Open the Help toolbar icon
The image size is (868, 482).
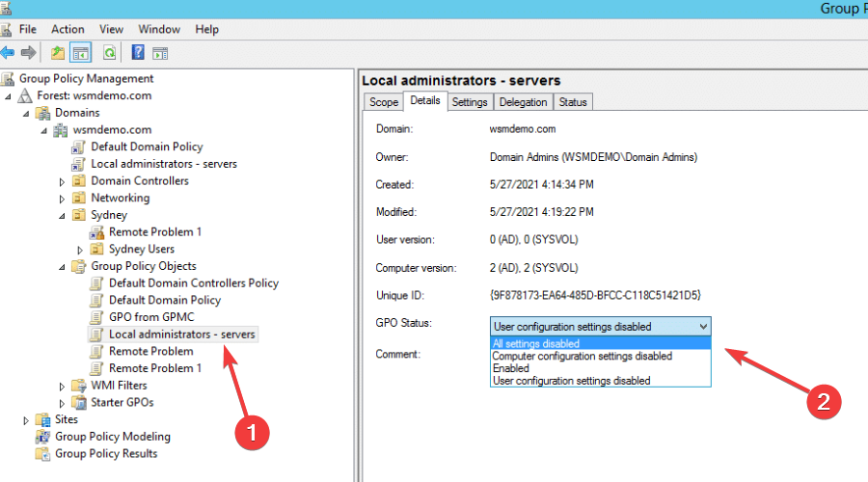click(x=138, y=53)
